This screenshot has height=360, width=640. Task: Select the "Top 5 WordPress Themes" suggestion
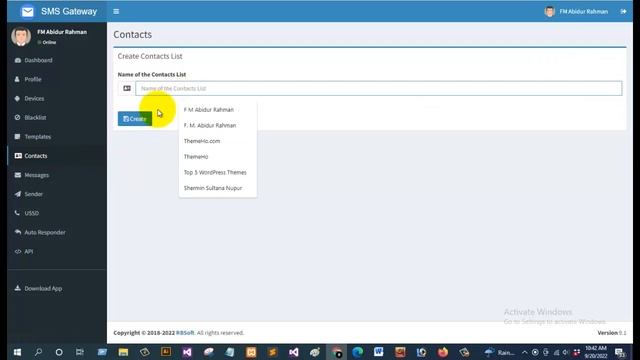(x=218, y=172)
